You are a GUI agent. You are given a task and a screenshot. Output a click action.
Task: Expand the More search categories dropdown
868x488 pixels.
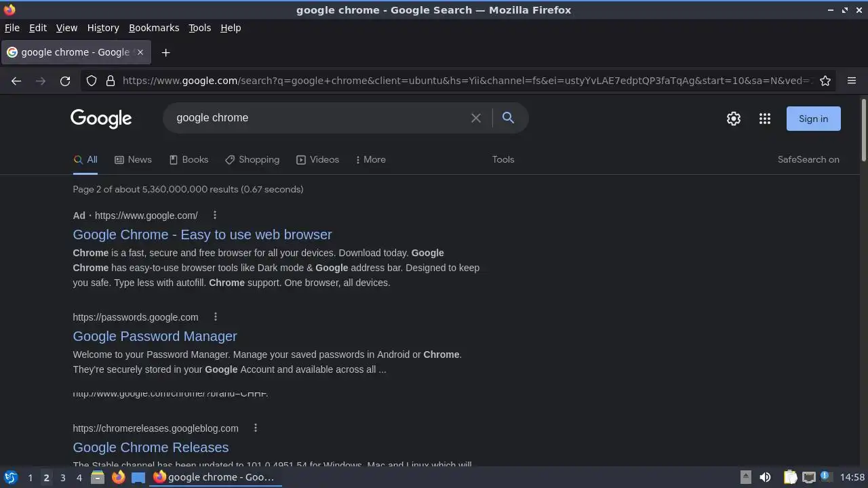pyautogui.click(x=370, y=159)
